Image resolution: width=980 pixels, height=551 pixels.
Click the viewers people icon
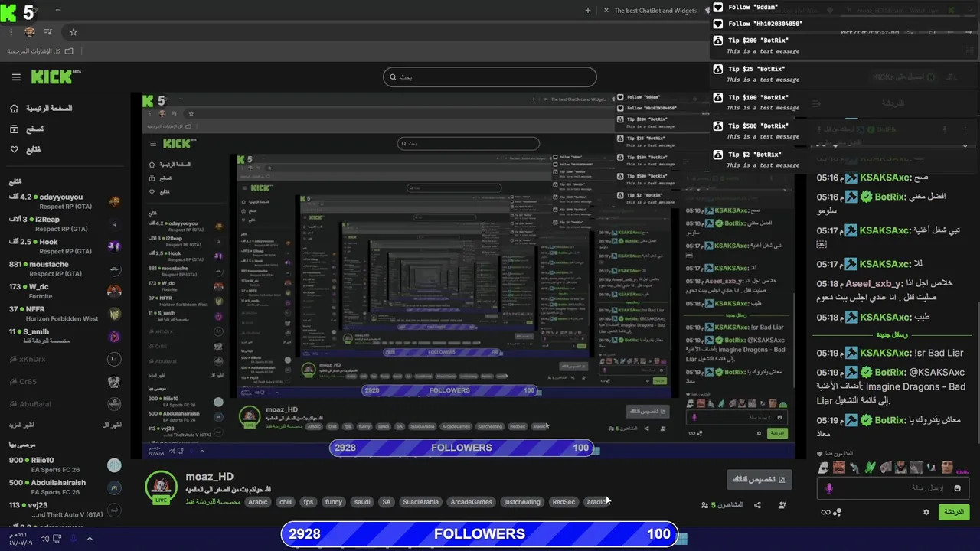(704, 505)
